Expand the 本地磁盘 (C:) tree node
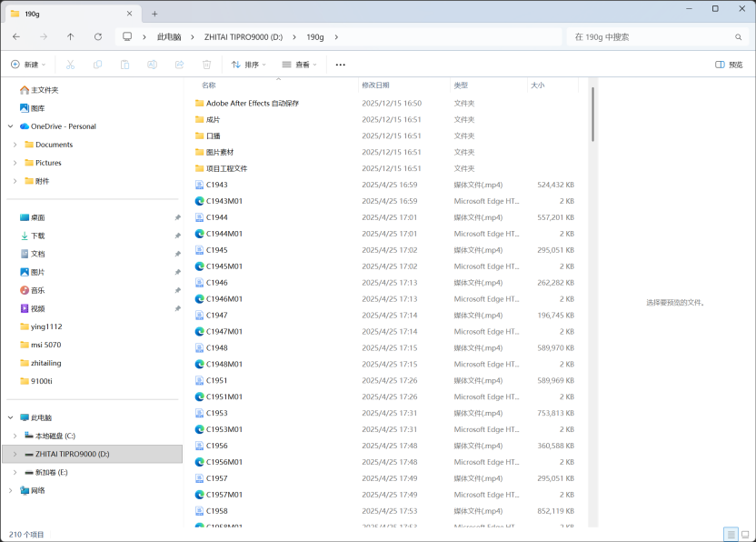 15,436
